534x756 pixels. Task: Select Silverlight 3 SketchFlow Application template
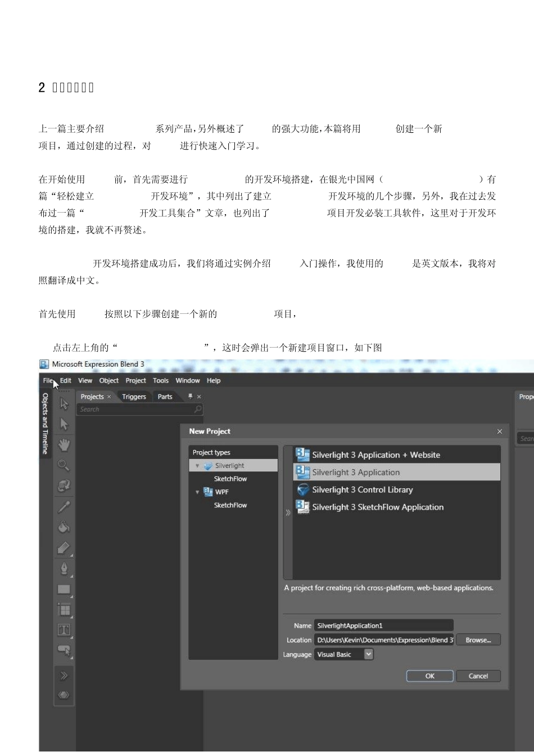pyautogui.click(x=397, y=507)
